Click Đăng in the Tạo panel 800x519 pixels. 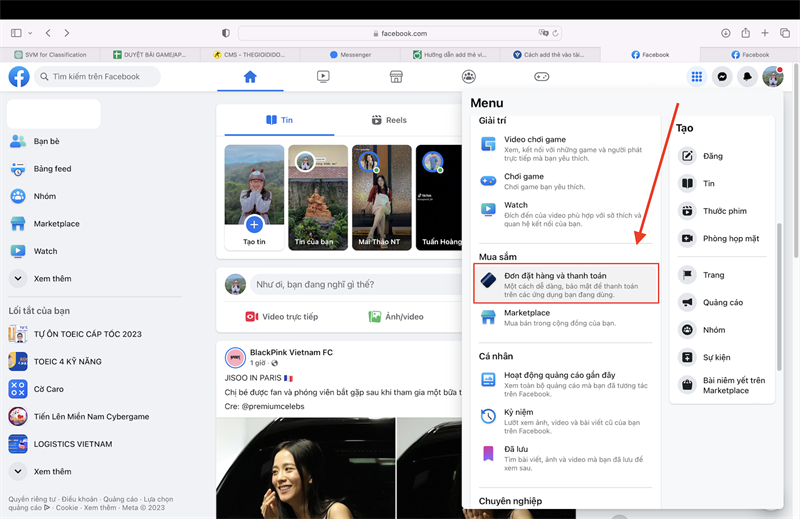point(712,156)
